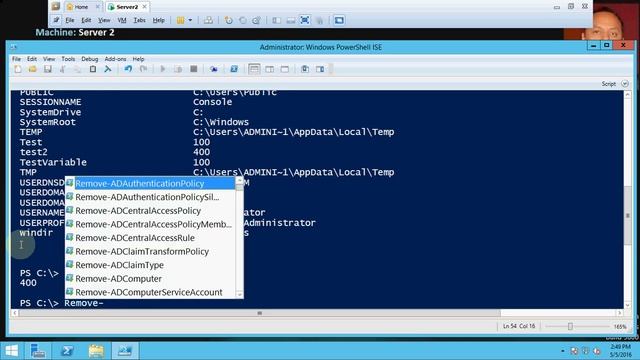
Task: Open the ISE View menu
Action: click(49, 59)
